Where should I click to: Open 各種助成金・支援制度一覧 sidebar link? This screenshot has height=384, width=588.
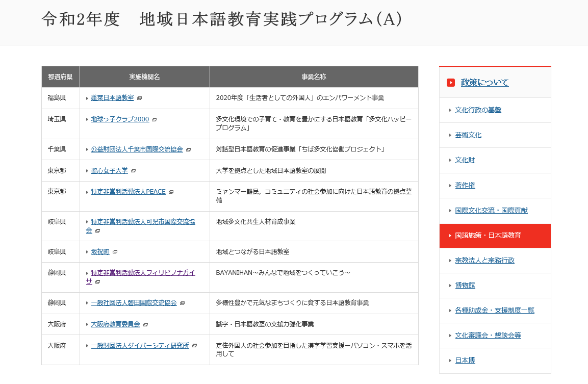coord(494,311)
